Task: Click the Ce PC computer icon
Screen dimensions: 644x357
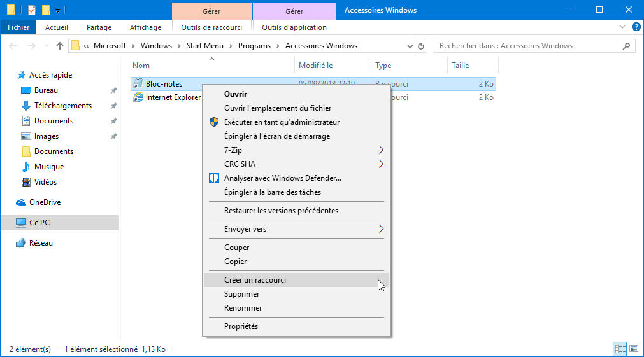Action: (21, 222)
